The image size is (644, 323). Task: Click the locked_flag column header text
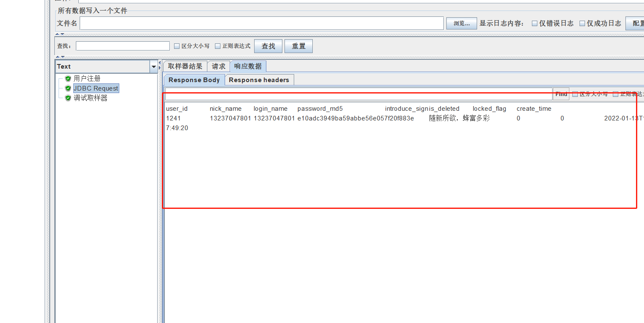489,109
